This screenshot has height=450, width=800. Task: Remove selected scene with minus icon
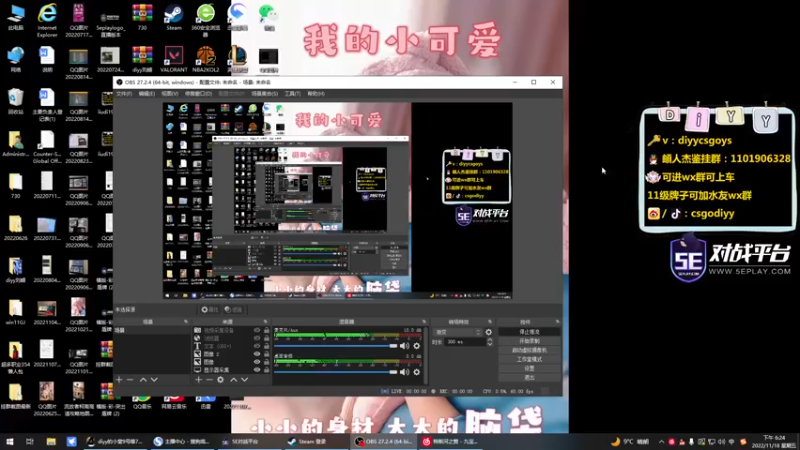(x=130, y=380)
